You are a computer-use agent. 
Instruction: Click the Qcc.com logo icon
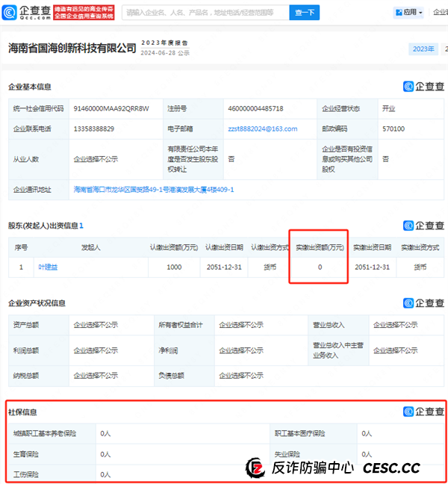click(9, 13)
